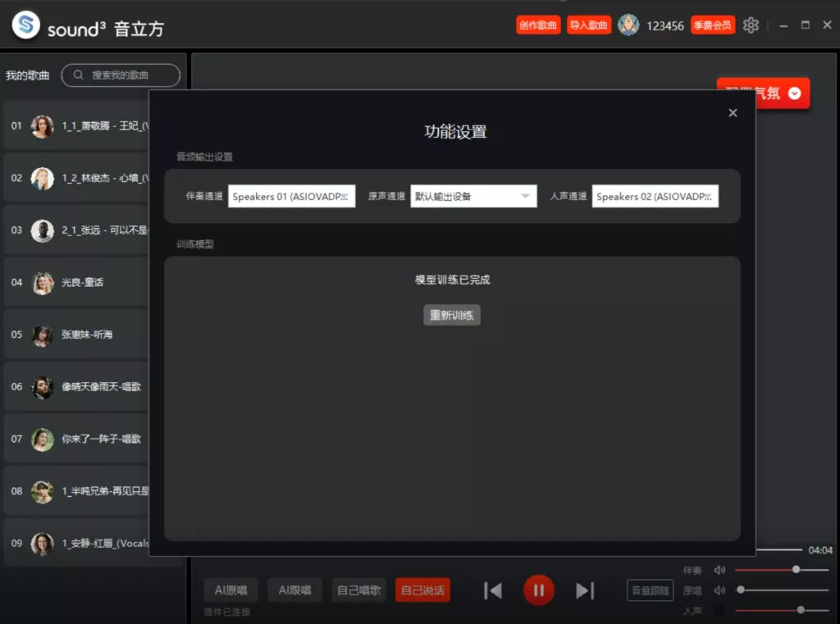
Task: Skip to the previous track
Action: pos(492,591)
